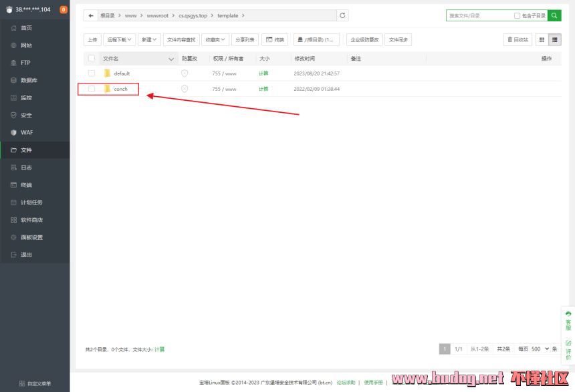Check the default folder row checkbox

[x=92, y=73]
